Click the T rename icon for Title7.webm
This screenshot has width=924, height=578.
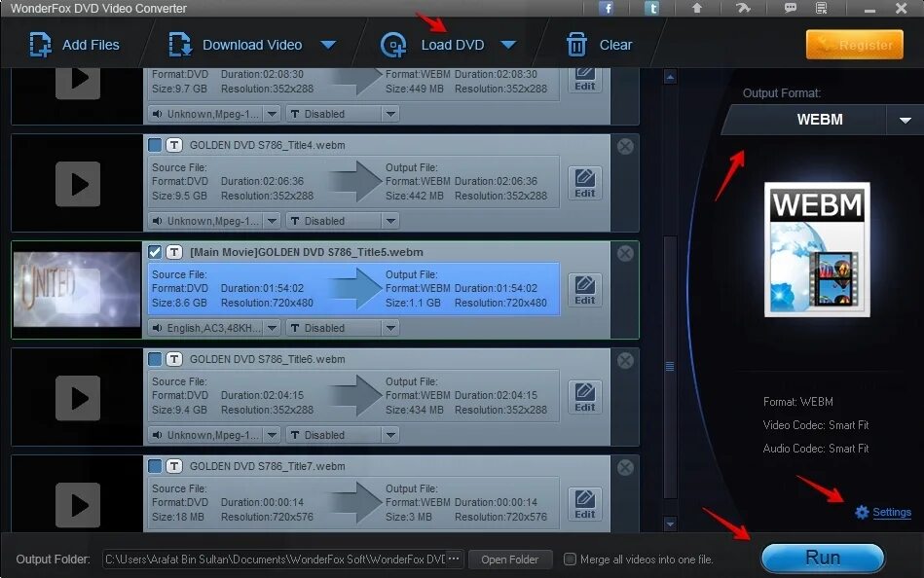(x=174, y=466)
